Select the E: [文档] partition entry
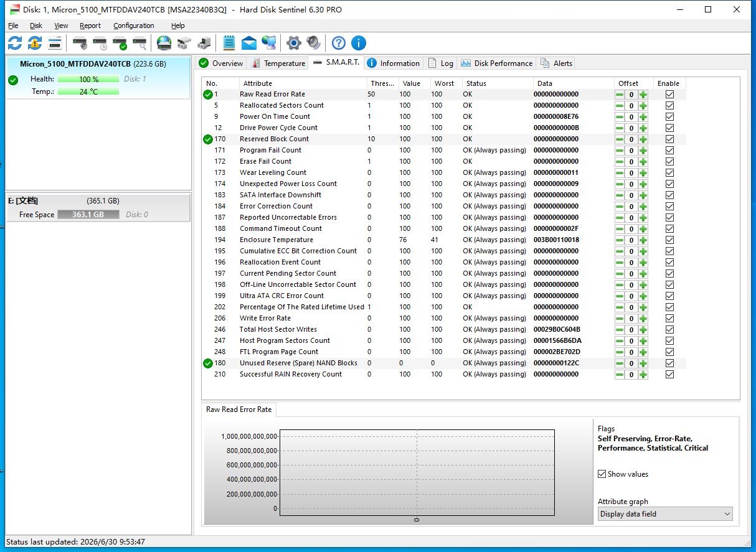The image size is (756, 552). click(98, 207)
